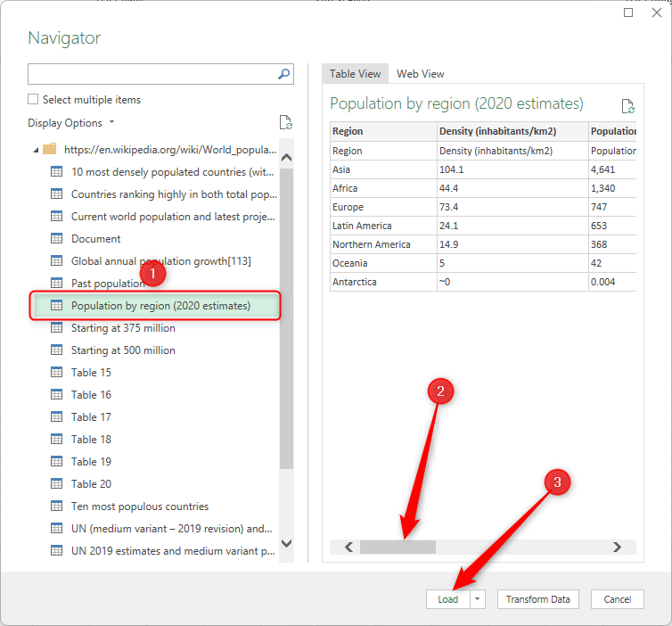Image resolution: width=672 pixels, height=626 pixels.
Task: Click table icon beside Starting at 375 million
Action: (56, 327)
